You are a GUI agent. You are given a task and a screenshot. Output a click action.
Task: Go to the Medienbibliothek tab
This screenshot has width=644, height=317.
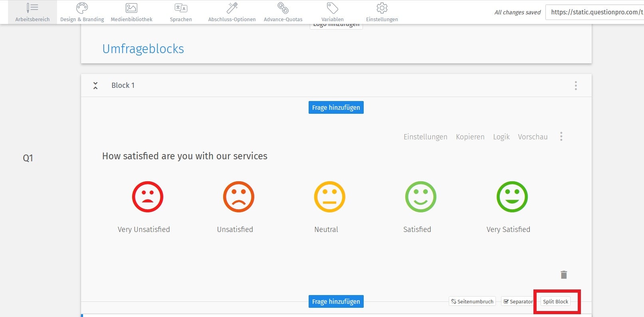click(131, 12)
